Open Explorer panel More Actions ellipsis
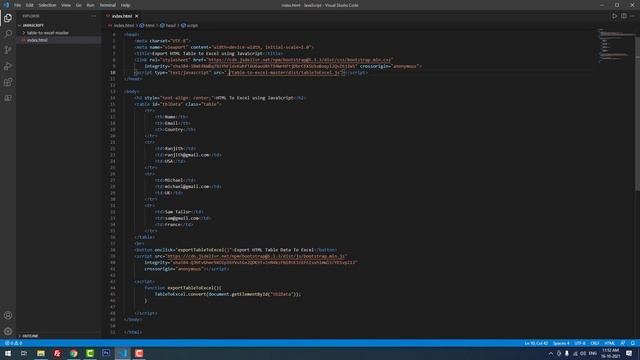 (93, 16)
